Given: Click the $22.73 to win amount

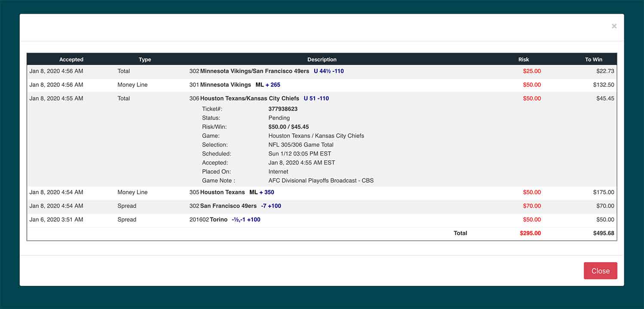Looking at the screenshot, I should tap(605, 71).
